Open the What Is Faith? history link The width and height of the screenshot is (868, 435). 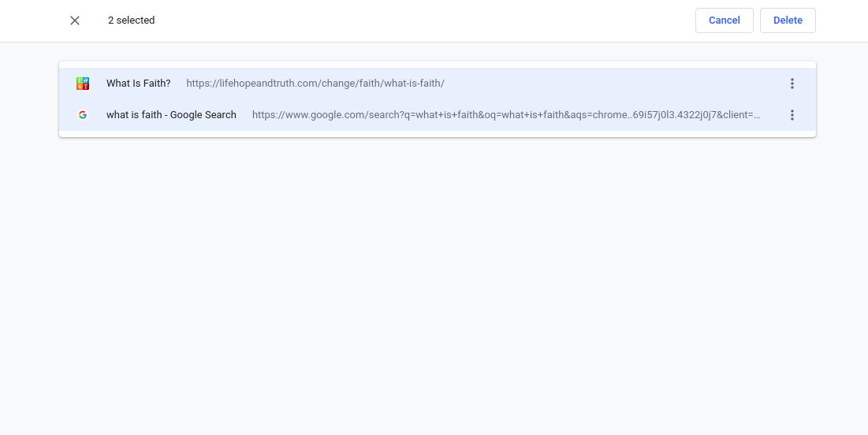(139, 84)
